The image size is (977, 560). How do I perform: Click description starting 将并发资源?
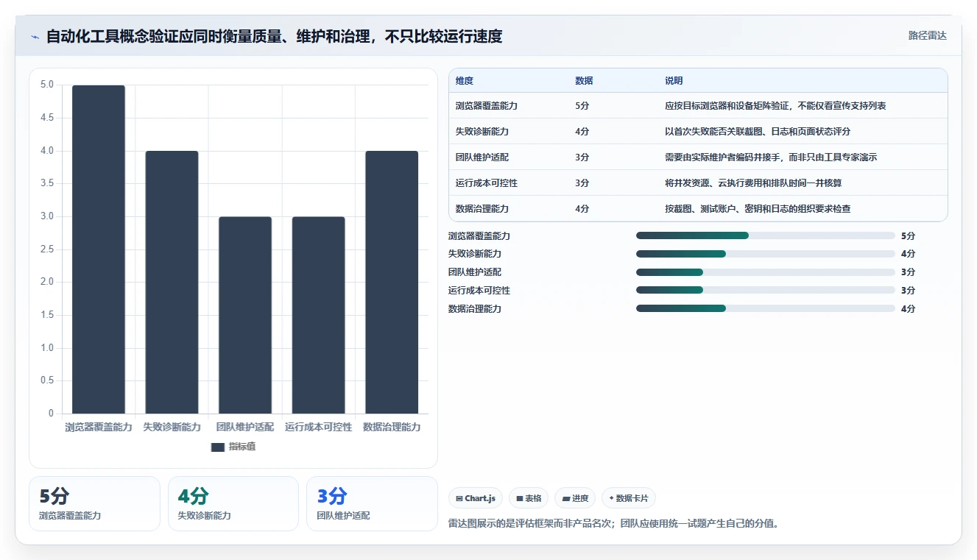tap(753, 183)
